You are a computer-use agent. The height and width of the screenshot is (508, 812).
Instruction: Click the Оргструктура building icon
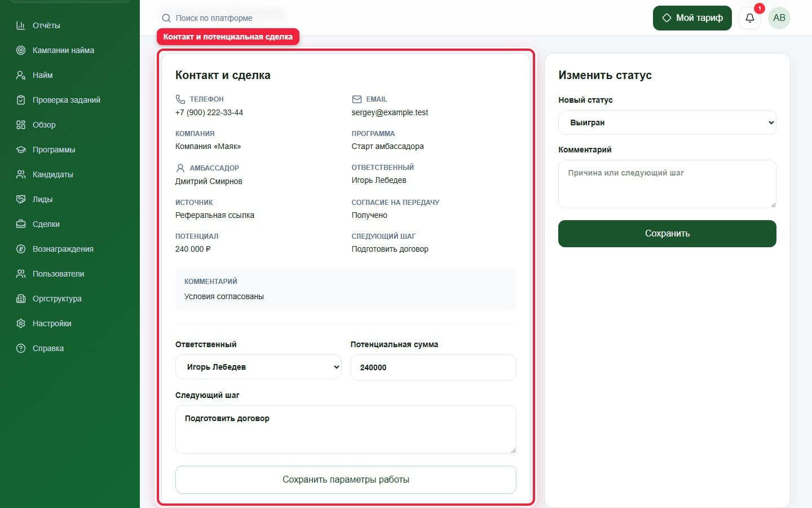click(x=21, y=299)
